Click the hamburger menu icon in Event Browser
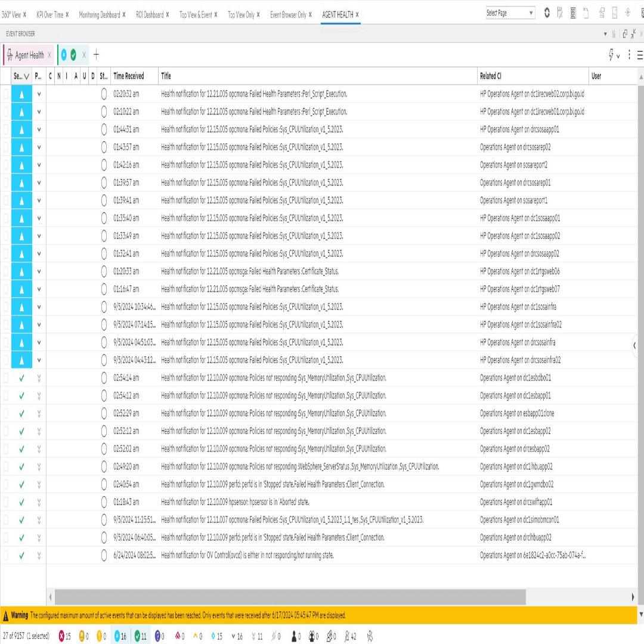 tap(640, 55)
